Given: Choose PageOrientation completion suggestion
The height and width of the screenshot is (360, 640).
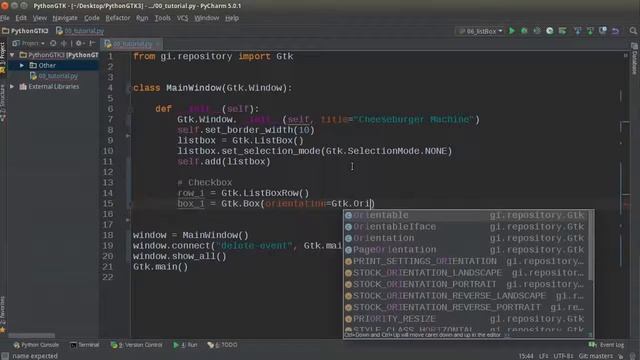Looking at the screenshot, I should tap(465, 249).
